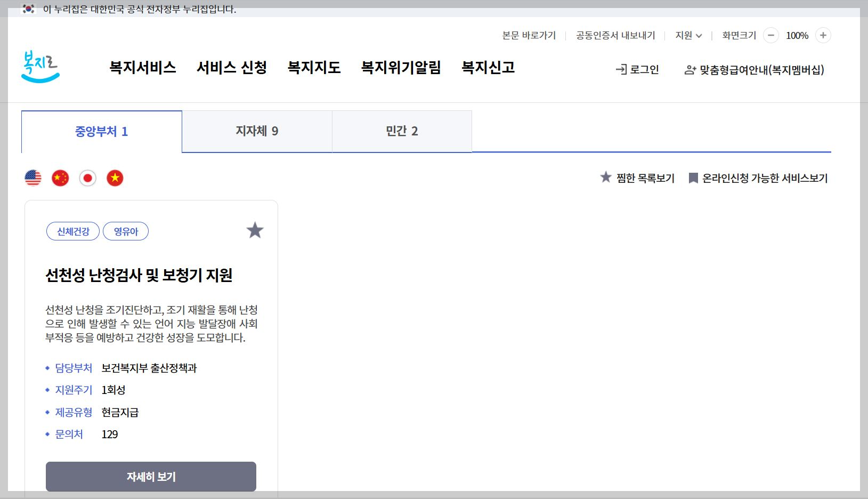
Task: Open 복지위기알림 menu
Action: (x=401, y=68)
